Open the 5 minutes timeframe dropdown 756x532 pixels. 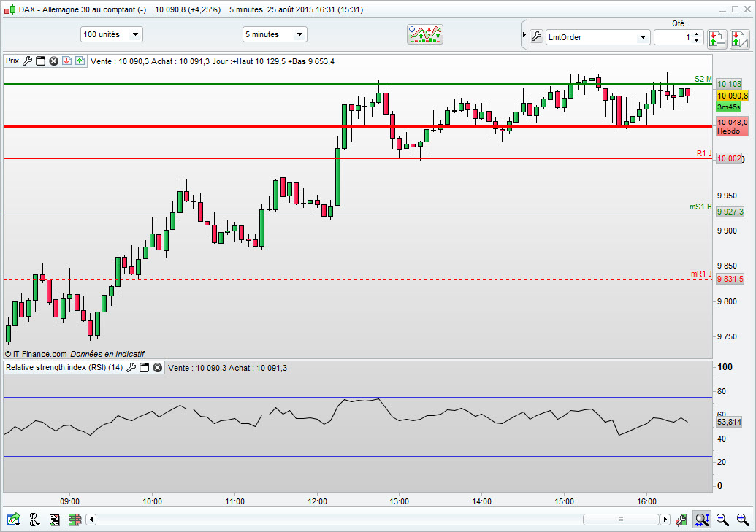pos(275,34)
